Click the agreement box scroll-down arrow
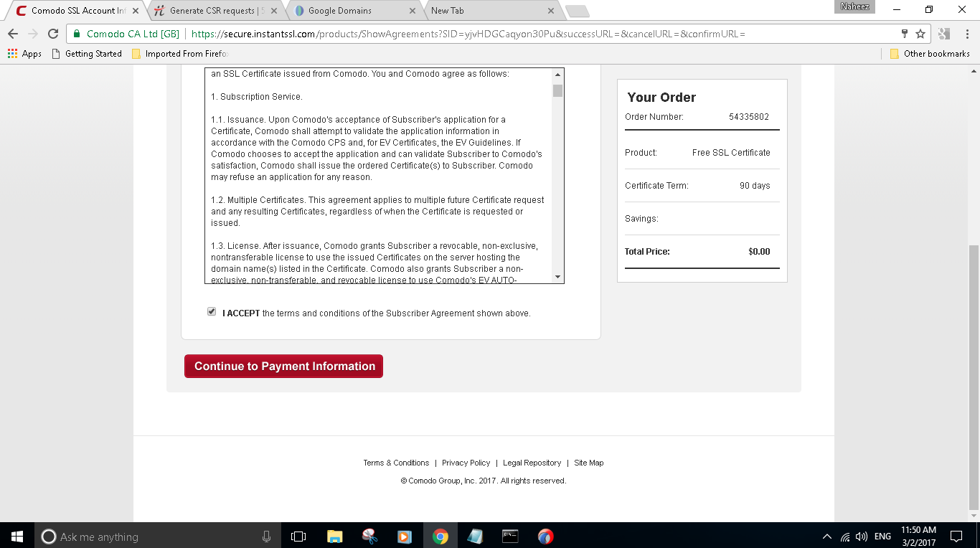980x548 pixels. click(557, 277)
